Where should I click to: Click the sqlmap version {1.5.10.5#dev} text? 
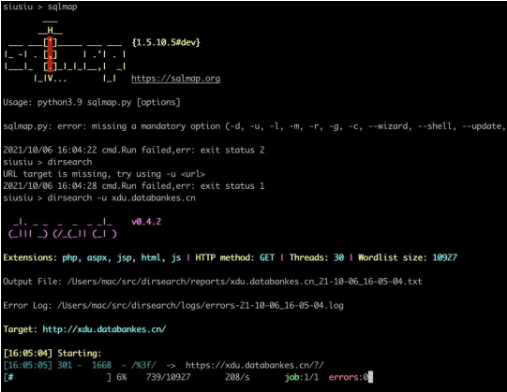(166, 42)
